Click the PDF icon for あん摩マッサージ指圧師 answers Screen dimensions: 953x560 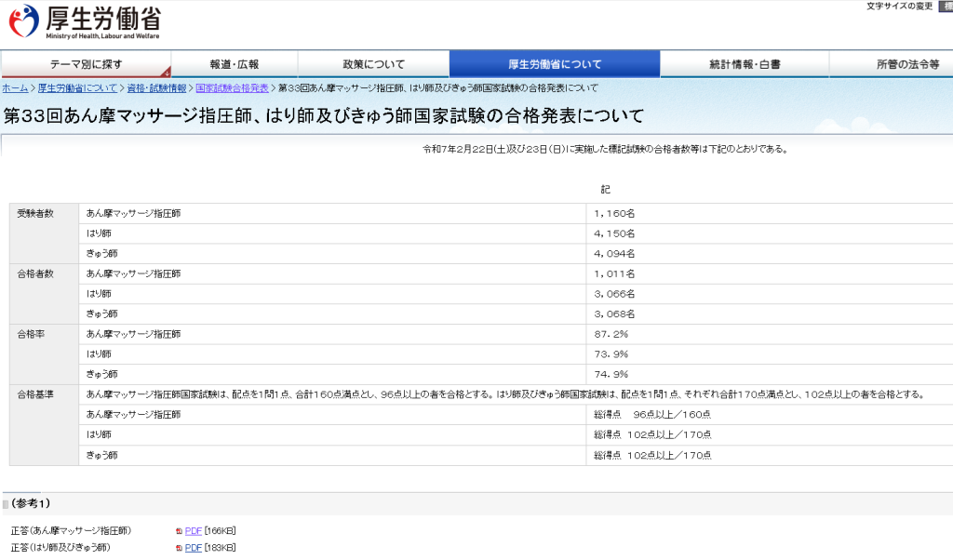tap(179, 531)
